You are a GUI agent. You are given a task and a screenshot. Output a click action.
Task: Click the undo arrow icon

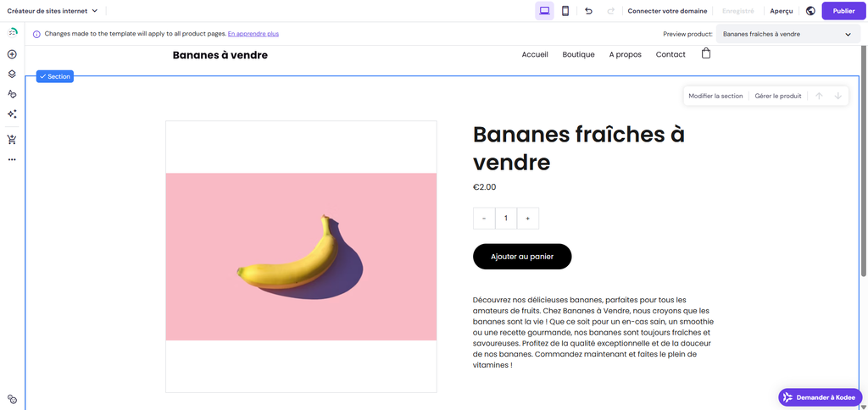click(588, 11)
